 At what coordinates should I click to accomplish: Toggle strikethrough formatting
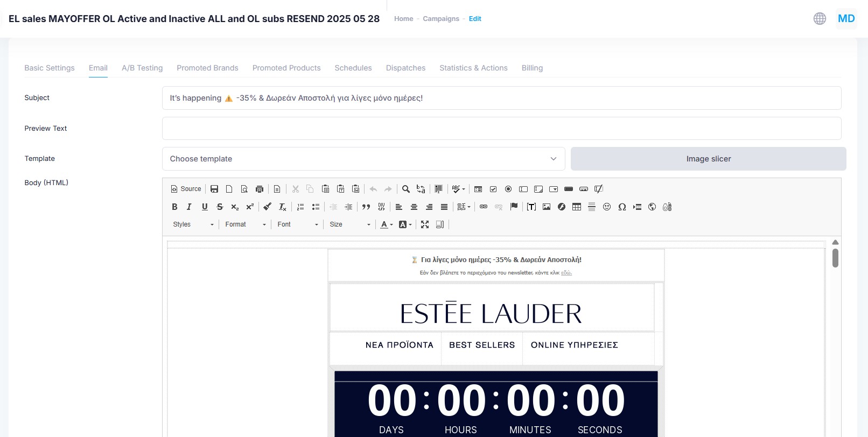point(220,207)
